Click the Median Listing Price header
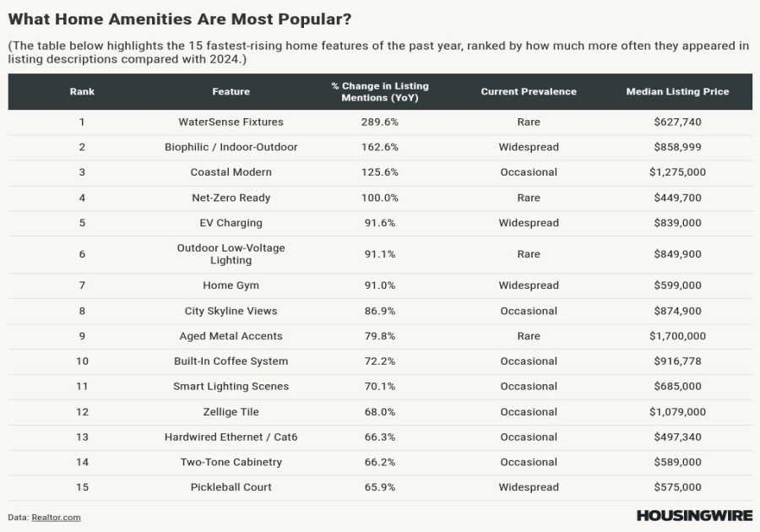 (x=677, y=91)
